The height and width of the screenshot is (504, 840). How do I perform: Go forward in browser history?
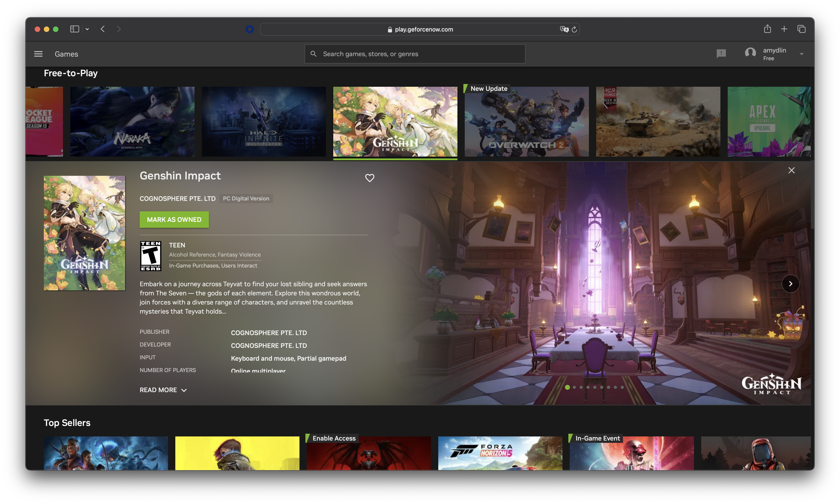point(118,29)
